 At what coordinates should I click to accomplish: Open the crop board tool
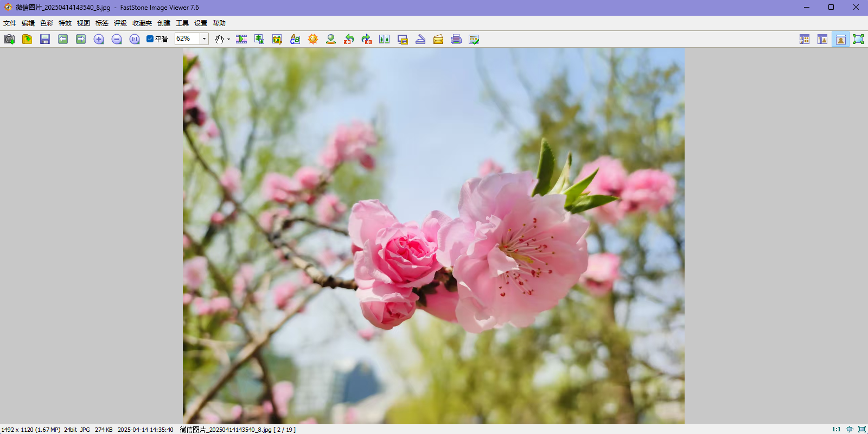tap(277, 39)
